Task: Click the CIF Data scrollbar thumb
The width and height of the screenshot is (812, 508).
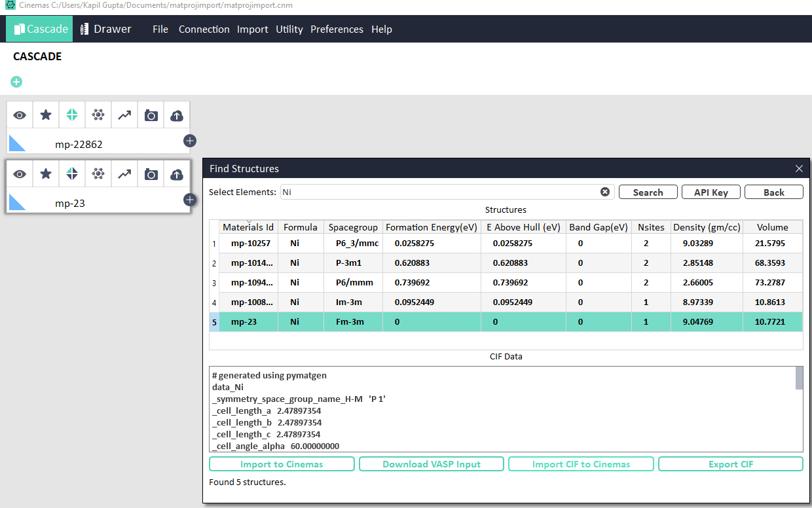Action: point(799,378)
